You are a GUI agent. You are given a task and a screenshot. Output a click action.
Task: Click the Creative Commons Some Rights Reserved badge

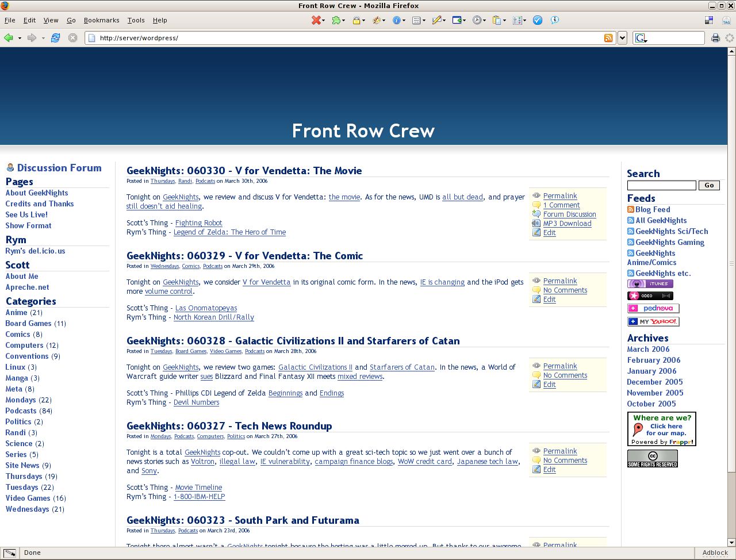pos(653,458)
